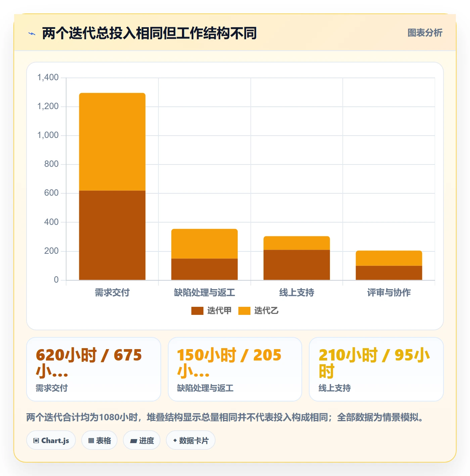This screenshot has width=470, height=476.
Task: Click the 迭代乙 segment of 线上支持 bar
Action: click(297, 243)
